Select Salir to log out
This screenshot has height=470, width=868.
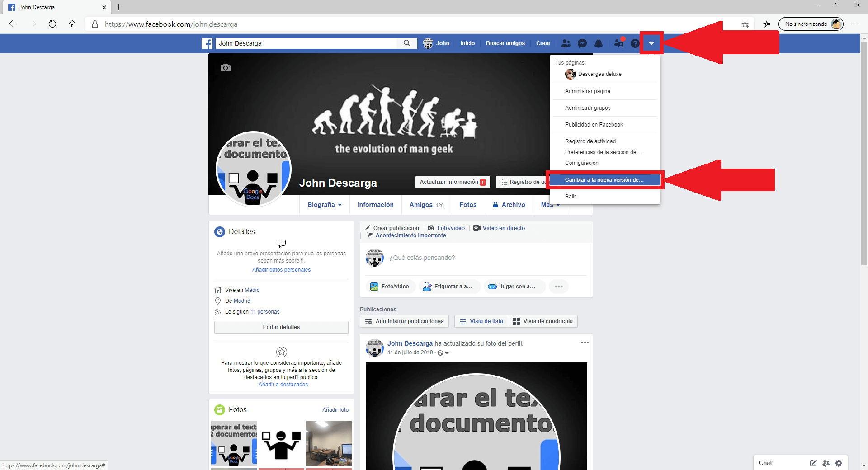click(605, 197)
